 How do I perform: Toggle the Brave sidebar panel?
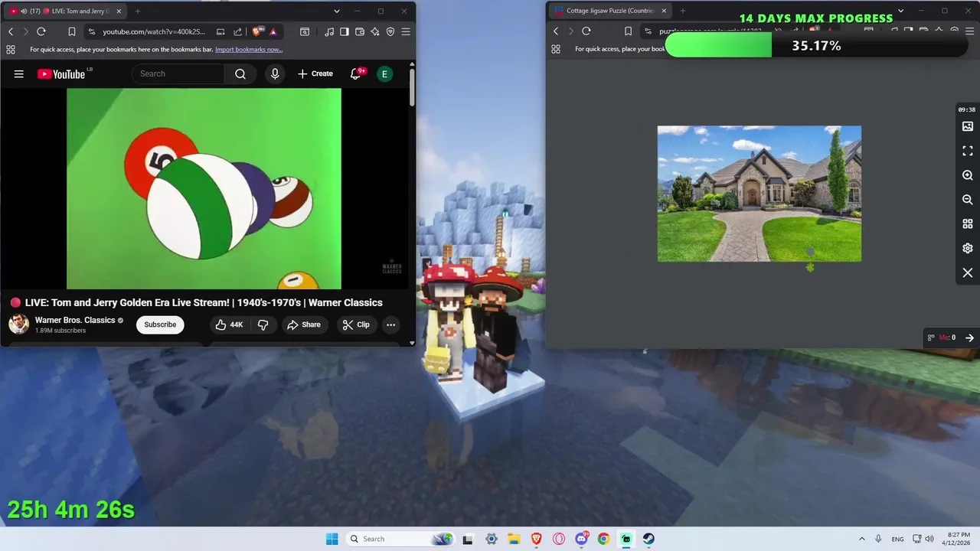345,31
